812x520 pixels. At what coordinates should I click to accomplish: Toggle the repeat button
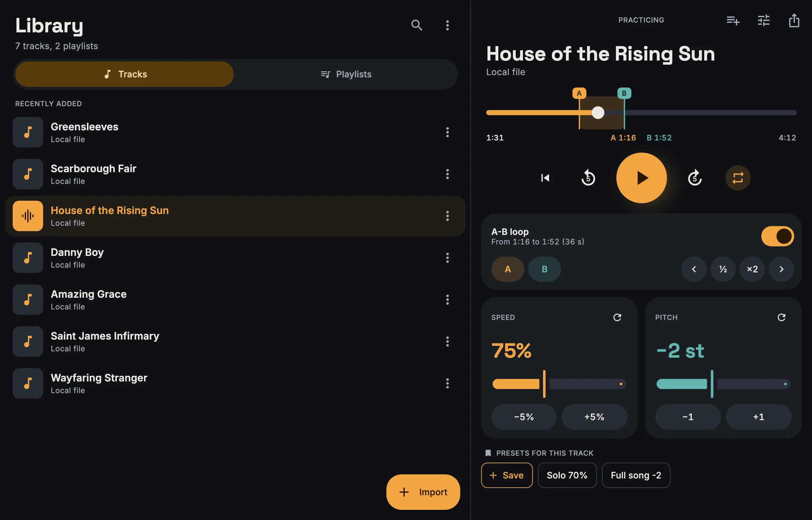[738, 178]
